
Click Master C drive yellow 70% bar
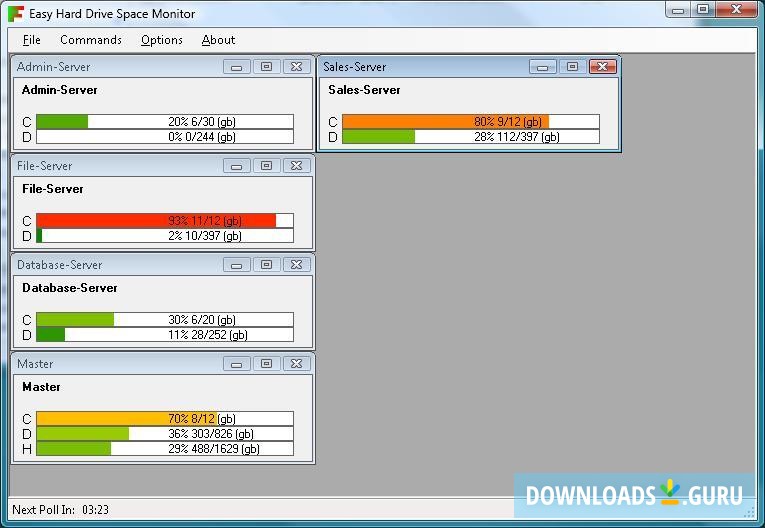point(165,419)
